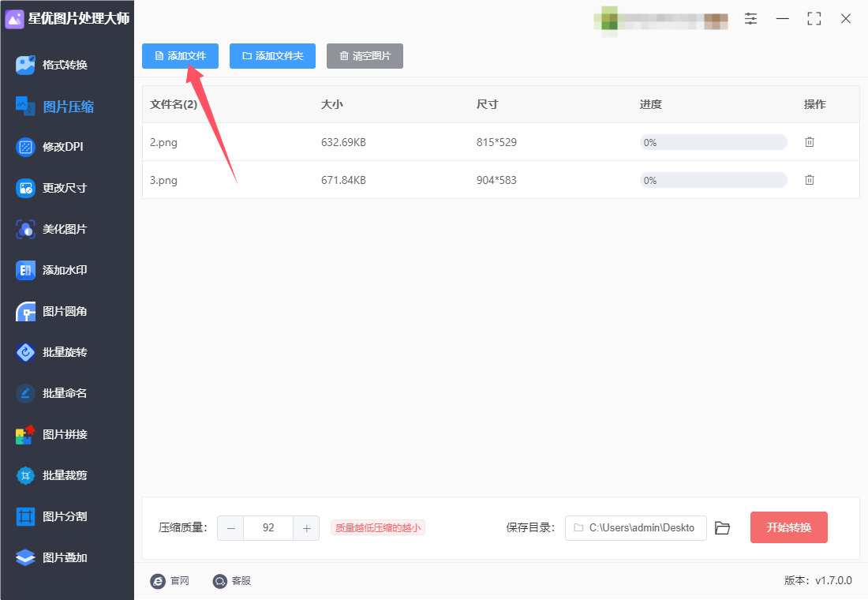Open the 批量命名 batch rename tool
Screen dimensions: 868x600
click(51, 393)
